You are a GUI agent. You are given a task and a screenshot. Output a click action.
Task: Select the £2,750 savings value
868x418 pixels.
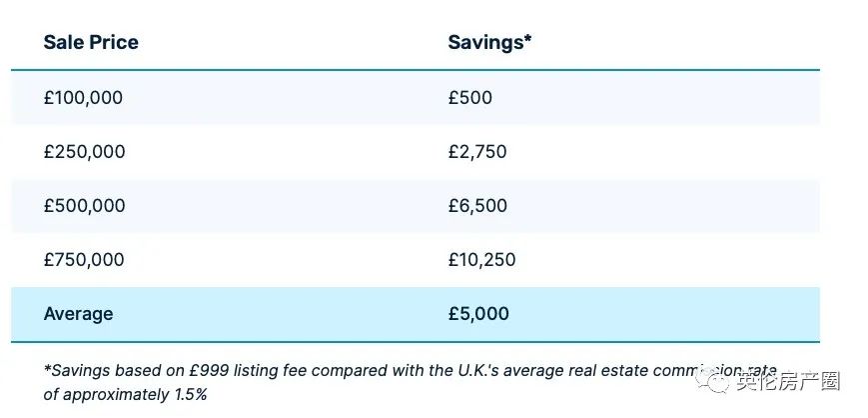coord(477,151)
